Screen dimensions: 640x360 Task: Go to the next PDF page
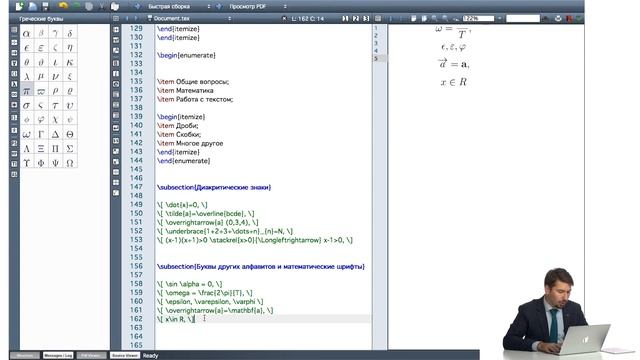click(400, 18)
